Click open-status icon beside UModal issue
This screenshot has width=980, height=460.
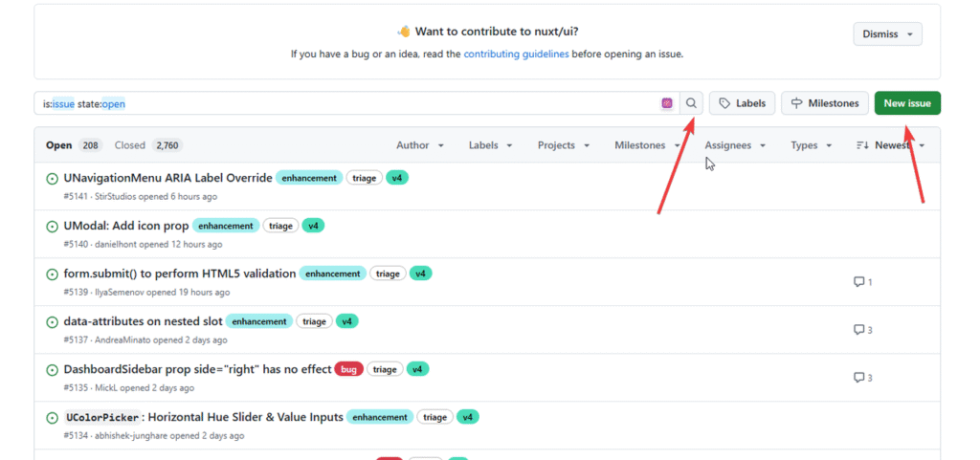pyautogui.click(x=53, y=227)
